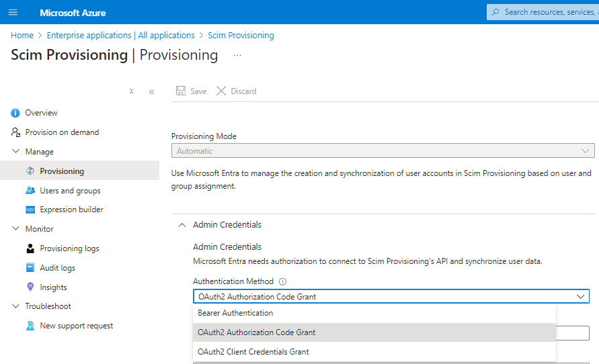Image resolution: width=599 pixels, height=364 pixels.
Task: Click the Provisioning Mode dropdown arrow
Action: pyautogui.click(x=586, y=151)
